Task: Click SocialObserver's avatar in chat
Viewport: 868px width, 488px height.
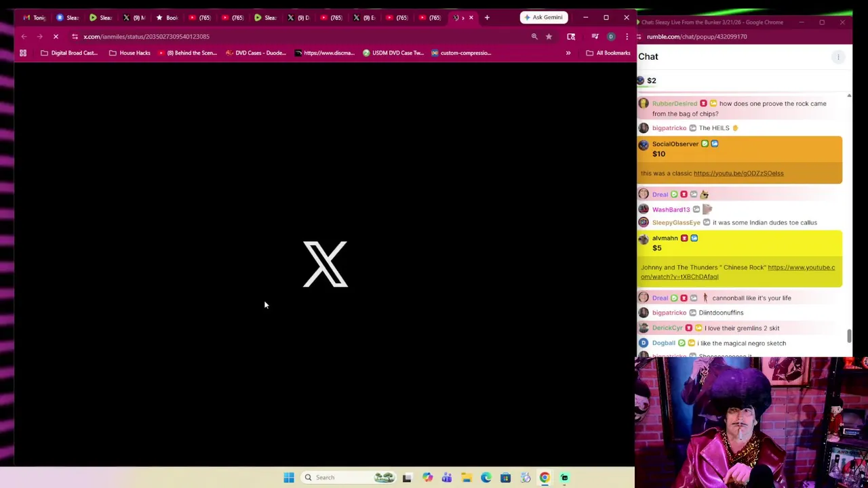Action: pyautogui.click(x=644, y=144)
